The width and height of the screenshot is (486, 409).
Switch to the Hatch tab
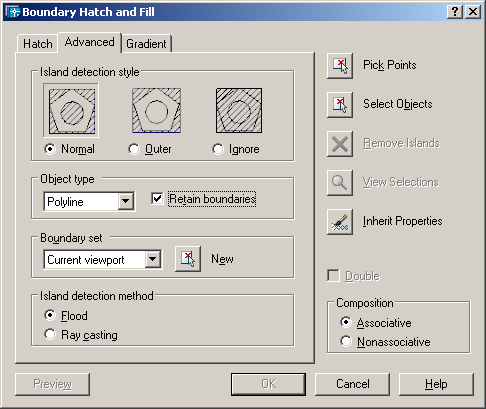pyautogui.click(x=38, y=44)
